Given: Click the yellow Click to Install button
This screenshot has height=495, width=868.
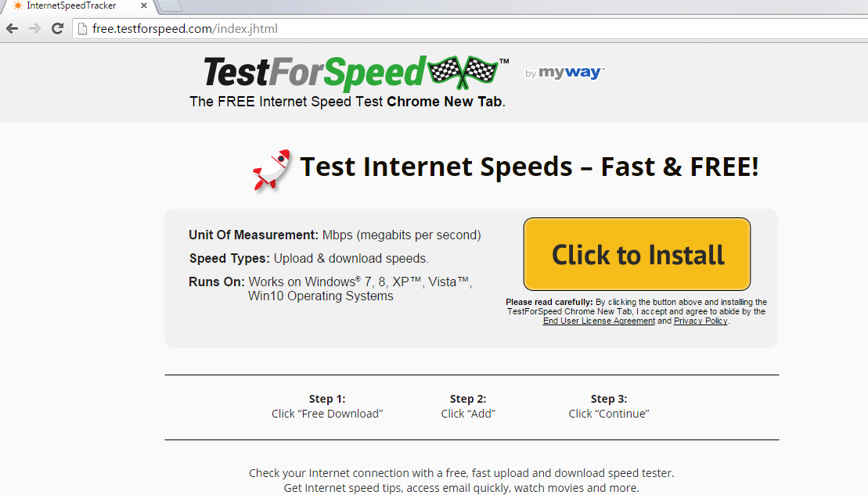Looking at the screenshot, I should pyautogui.click(x=636, y=254).
